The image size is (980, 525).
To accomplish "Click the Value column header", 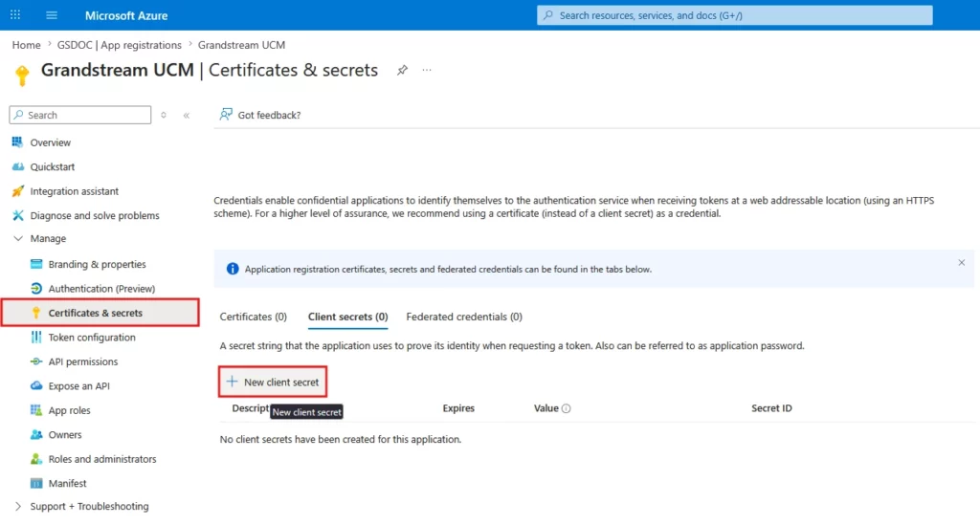I will point(546,408).
